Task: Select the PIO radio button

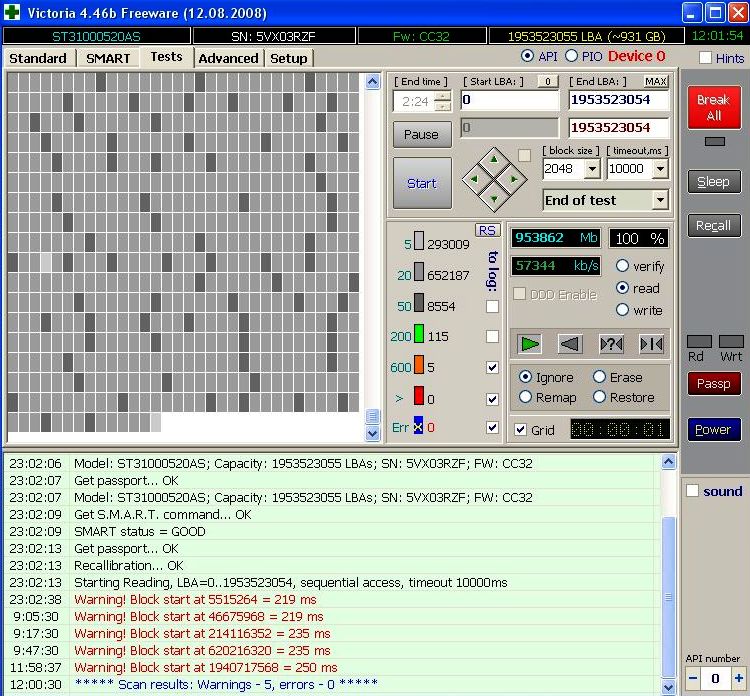Action: click(x=571, y=56)
